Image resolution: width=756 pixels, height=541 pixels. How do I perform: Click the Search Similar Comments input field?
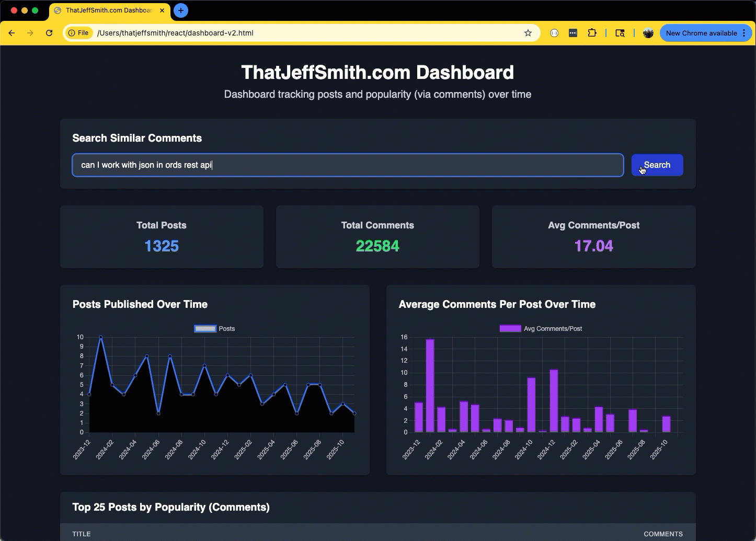click(348, 165)
